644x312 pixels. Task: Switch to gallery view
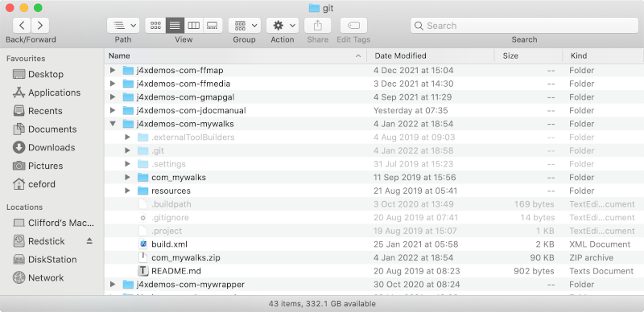pos(213,26)
